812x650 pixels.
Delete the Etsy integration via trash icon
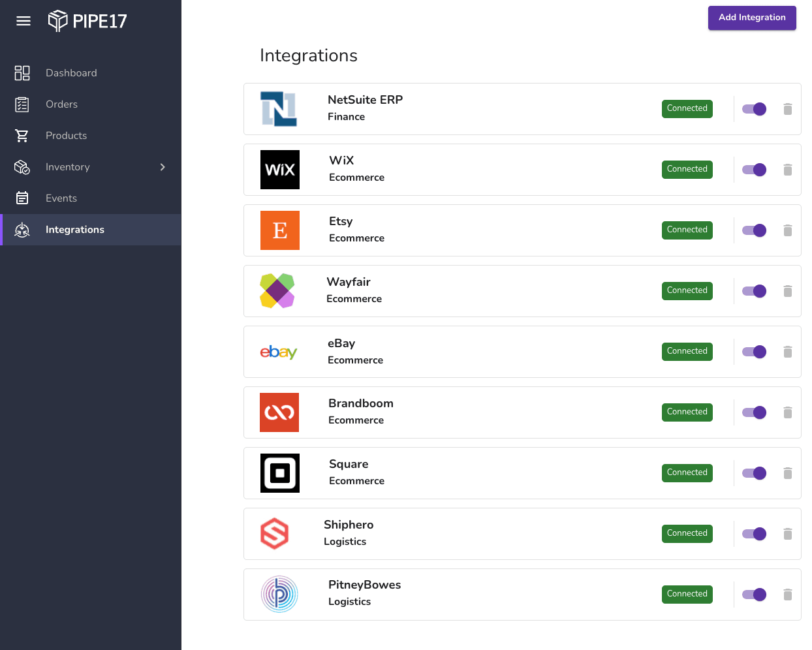pos(788,230)
